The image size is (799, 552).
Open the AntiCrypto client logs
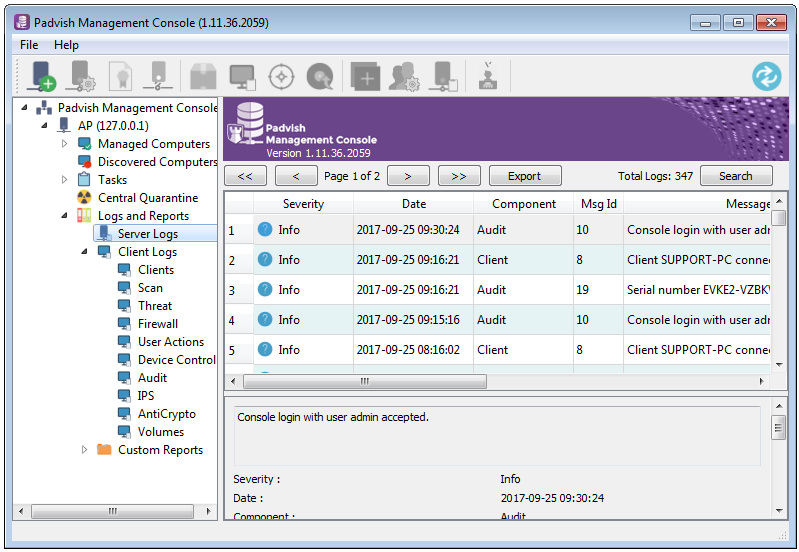pos(167,414)
